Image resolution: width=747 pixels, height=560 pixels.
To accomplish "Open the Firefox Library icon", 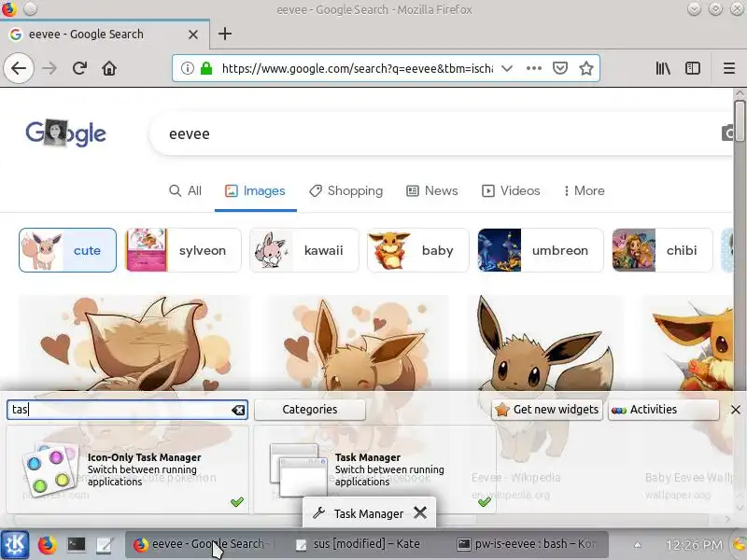I will 663,68.
